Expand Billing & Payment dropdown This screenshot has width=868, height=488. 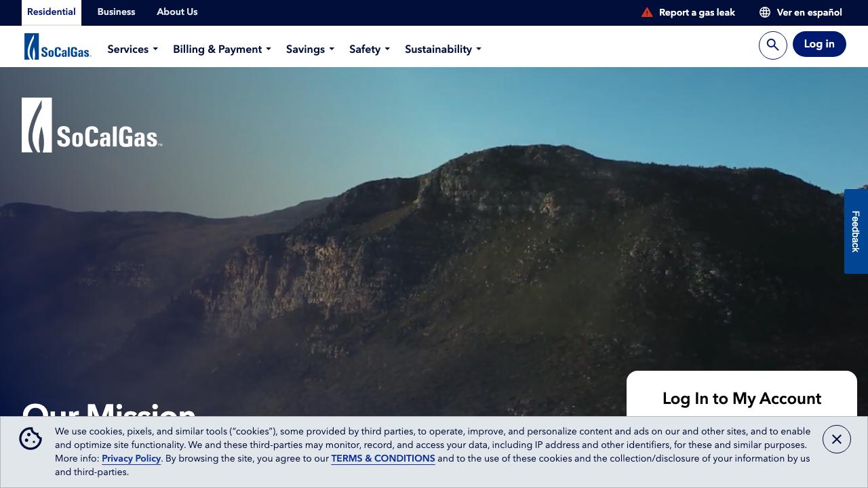tap(222, 49)
